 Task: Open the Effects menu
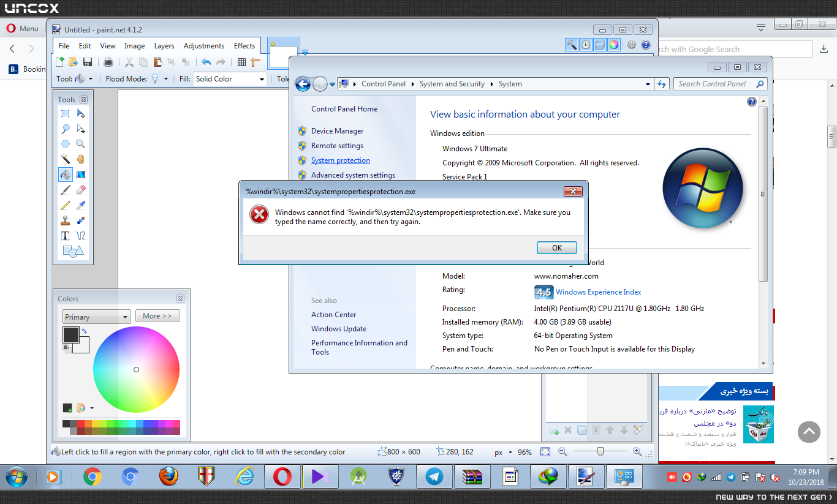(x=244, y=46)
